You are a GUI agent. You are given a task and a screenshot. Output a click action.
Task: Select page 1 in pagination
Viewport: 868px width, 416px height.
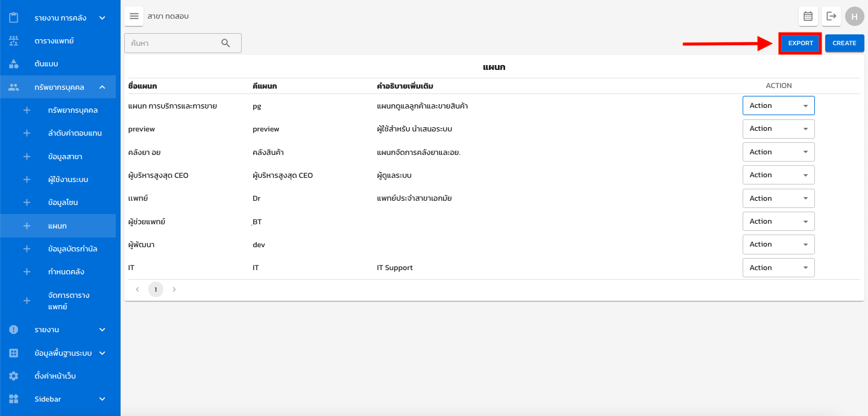(156, 289)
